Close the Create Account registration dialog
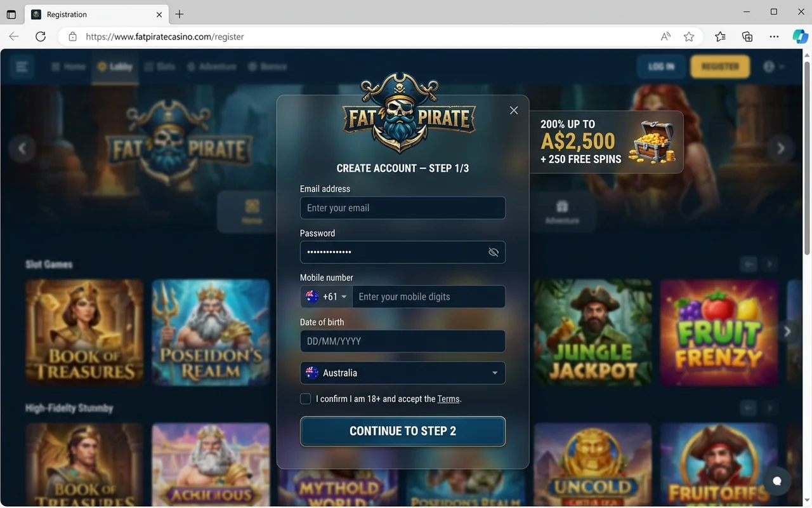812x508 pixels. (514, 110)
